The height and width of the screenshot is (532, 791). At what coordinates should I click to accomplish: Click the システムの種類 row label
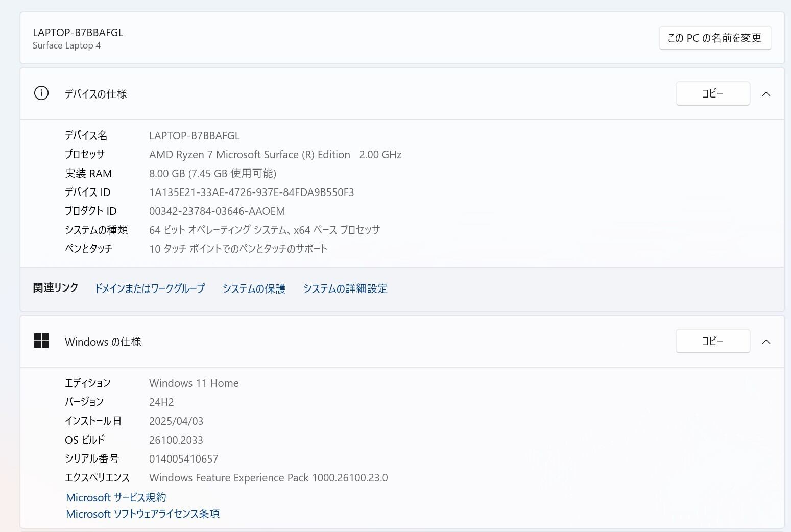[97, 230]
